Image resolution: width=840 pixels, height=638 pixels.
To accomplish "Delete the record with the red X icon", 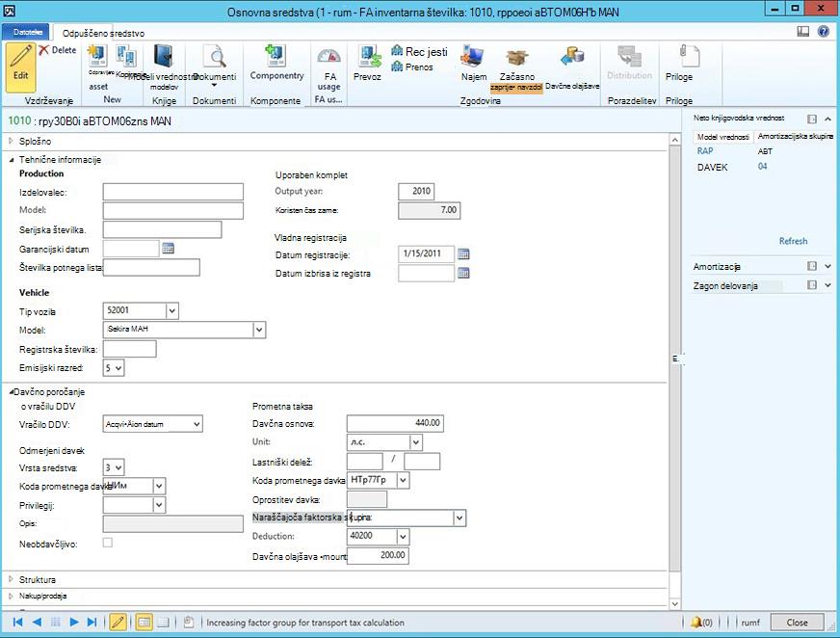I will [58, 50].
